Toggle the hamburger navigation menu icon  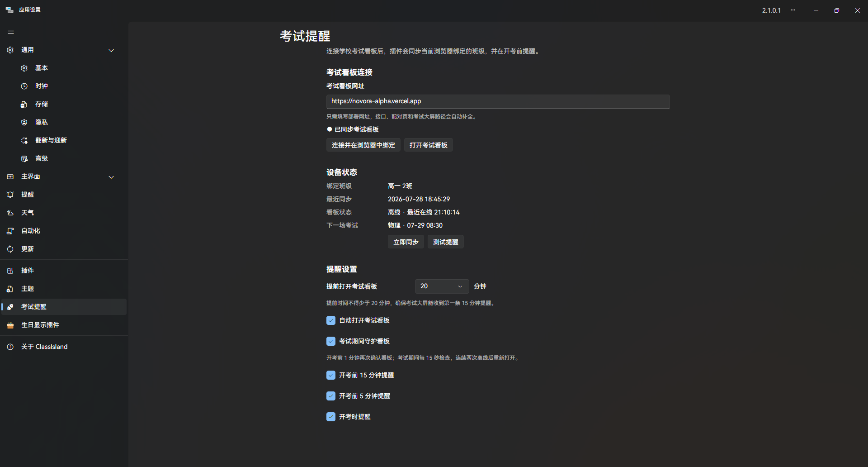point(11,32)
